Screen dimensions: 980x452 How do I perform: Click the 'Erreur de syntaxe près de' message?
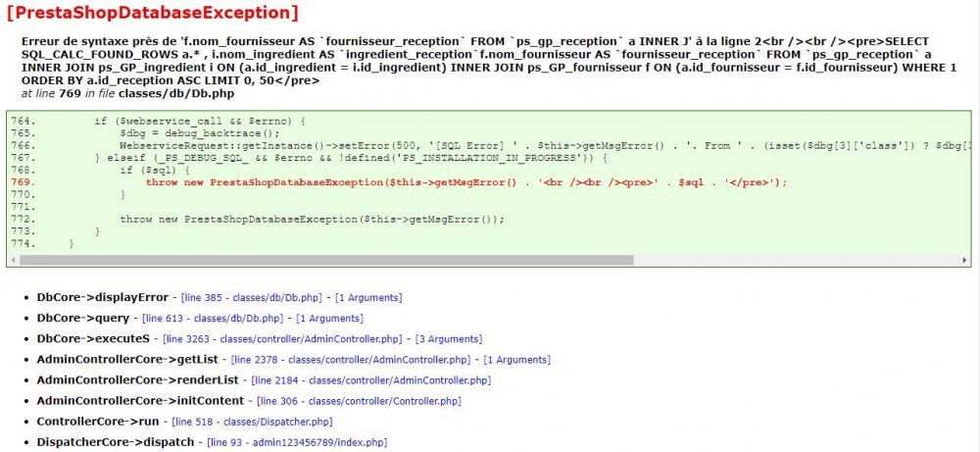click(489, 61)
